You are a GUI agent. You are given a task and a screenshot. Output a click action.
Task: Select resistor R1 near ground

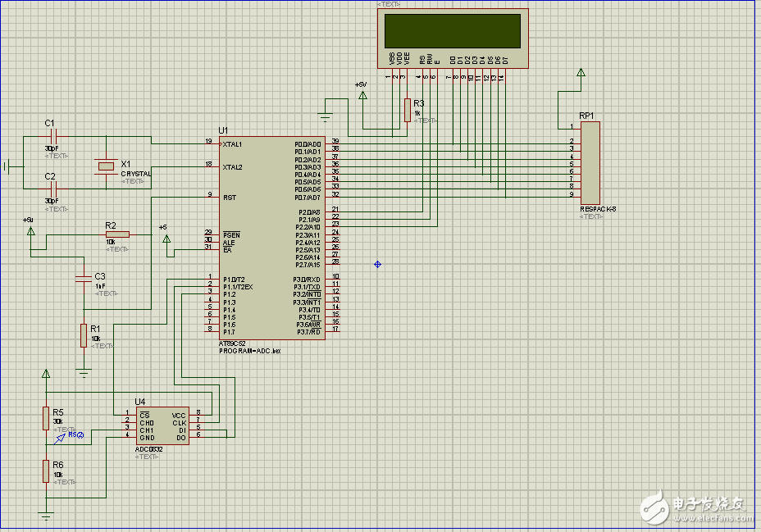pos(83,334)
